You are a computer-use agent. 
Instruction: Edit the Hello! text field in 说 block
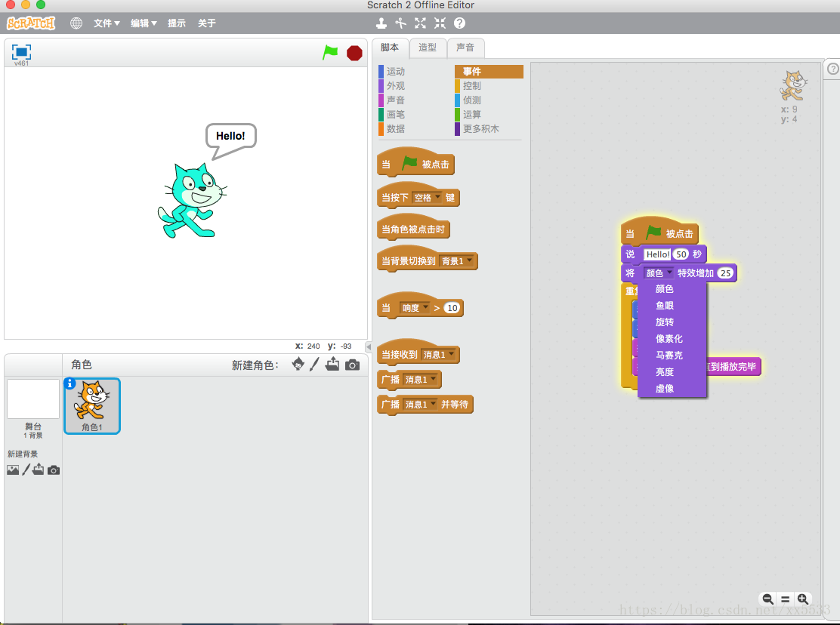pyautogui.click(x=657, y=254)
